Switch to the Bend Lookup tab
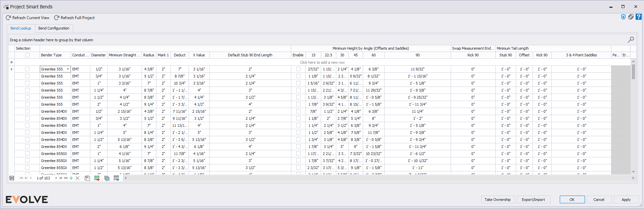644x209 pixels. click(x=21, y=28)
